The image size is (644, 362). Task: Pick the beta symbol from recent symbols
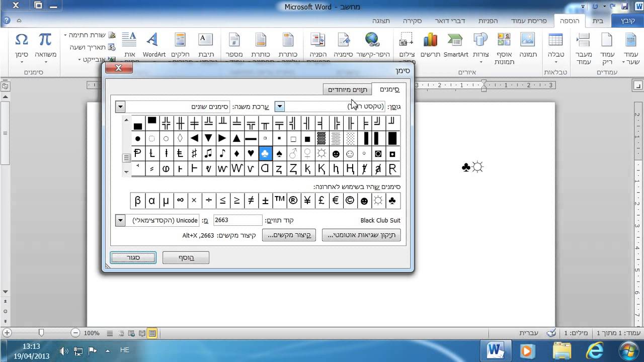pos(137,201)
